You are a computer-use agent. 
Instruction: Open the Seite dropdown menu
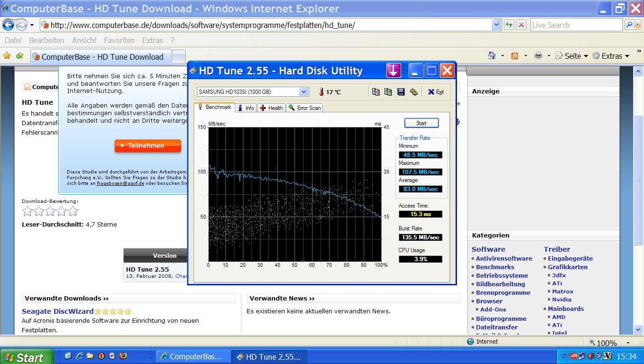click(572, 56)
